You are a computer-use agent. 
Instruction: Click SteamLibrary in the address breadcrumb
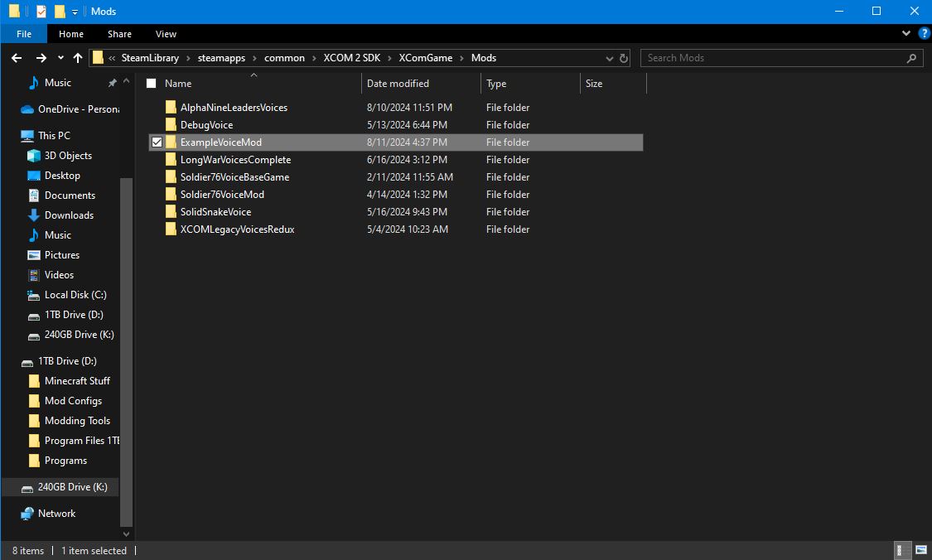click(x=150, y=58)
